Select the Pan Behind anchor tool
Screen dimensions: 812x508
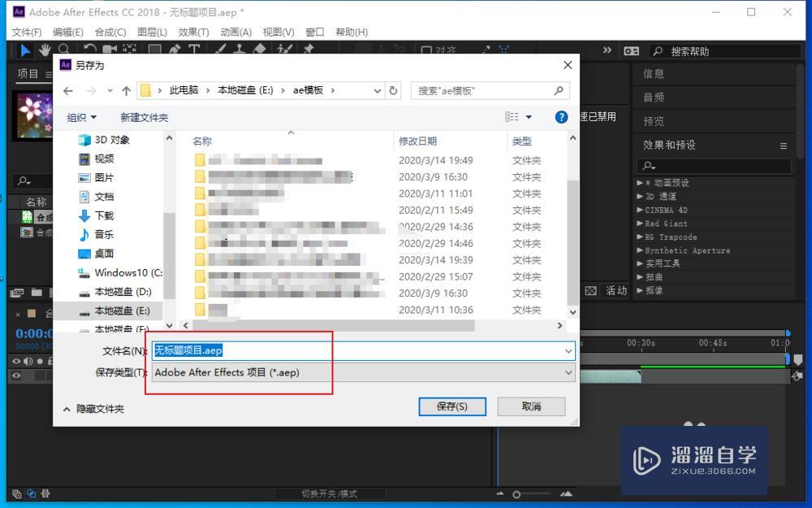(x=129, y=50)
